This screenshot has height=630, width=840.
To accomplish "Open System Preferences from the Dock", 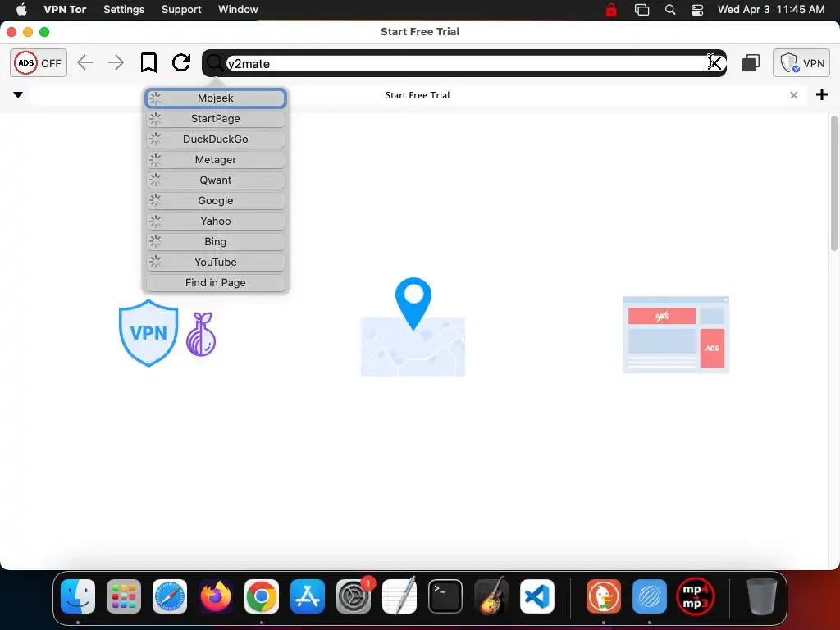I will point(354,596).
